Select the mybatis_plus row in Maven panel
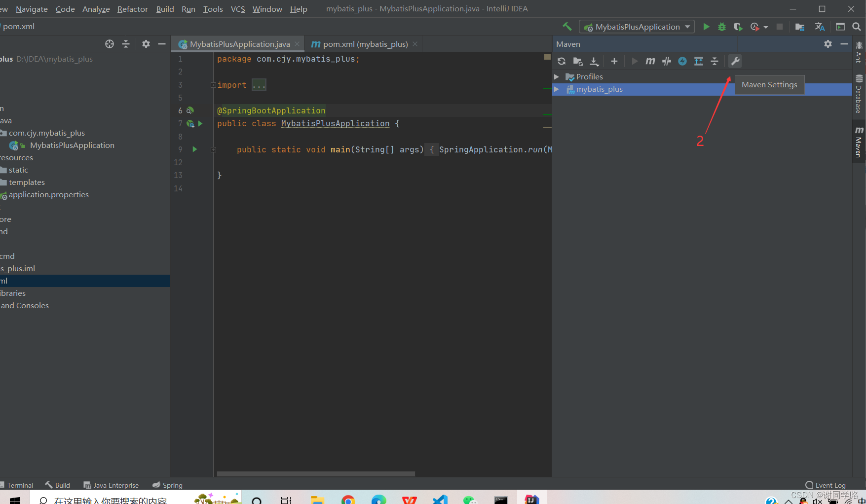The image size is (866, 504). tap(702, 89)
